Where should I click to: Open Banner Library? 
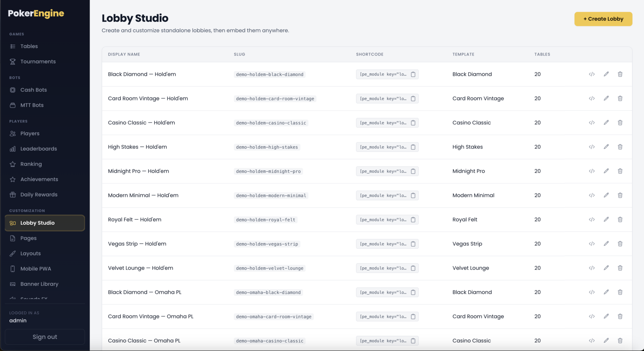tap(45, 284)
